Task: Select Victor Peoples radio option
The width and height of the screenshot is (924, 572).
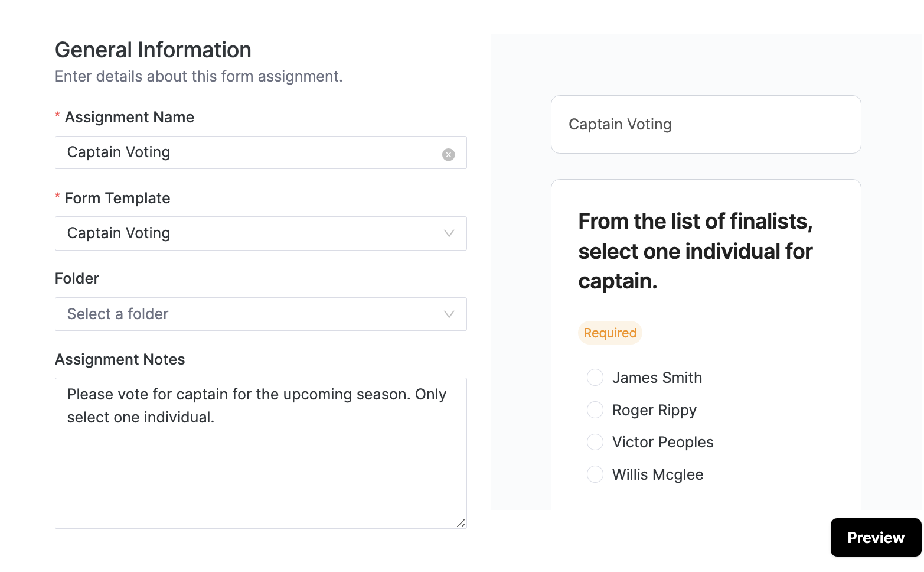Action: (x=595, y=441)
